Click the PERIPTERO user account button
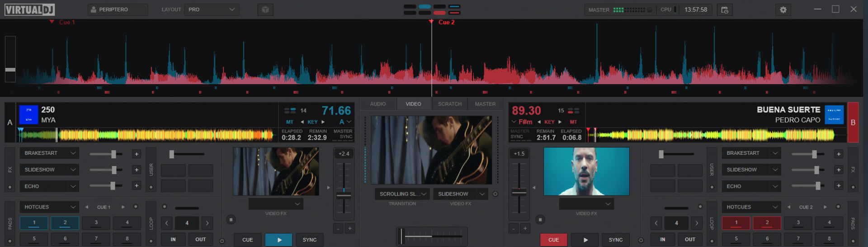Viewport: 868px width, 247px height. point(118,9)
